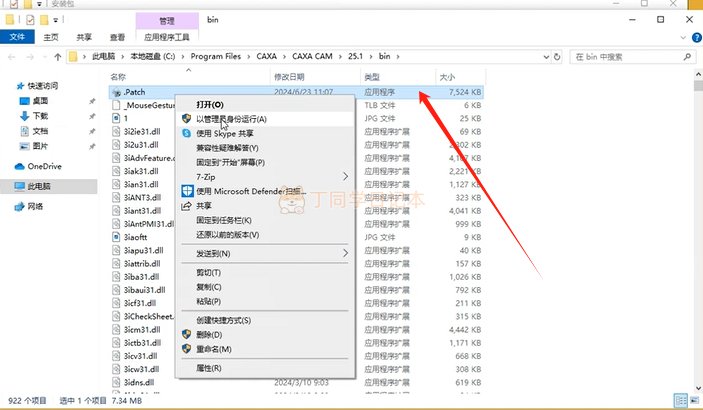Viewport: 703px width, 410px height.
Task: Choose 创建快捷方式(S) menu entry
Action: [x=265, y=320]
